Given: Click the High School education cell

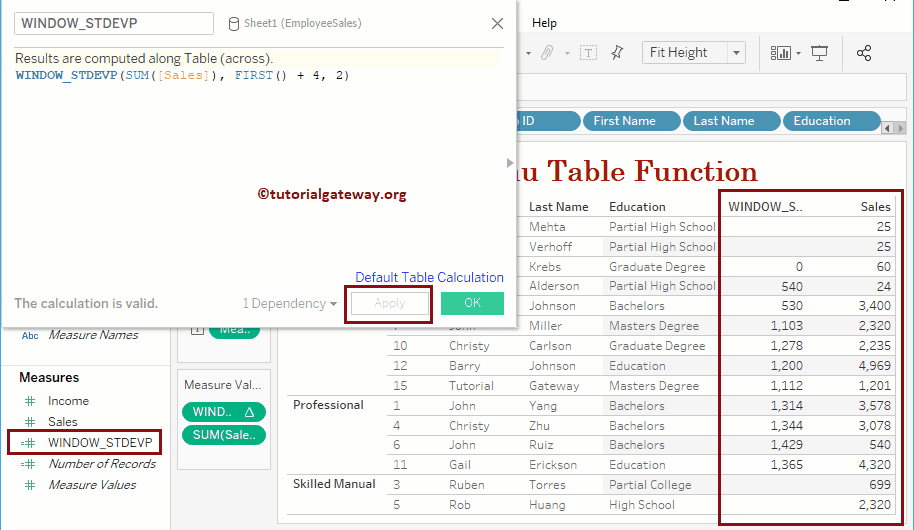Looking at the screenshot, I should point(642,505).
